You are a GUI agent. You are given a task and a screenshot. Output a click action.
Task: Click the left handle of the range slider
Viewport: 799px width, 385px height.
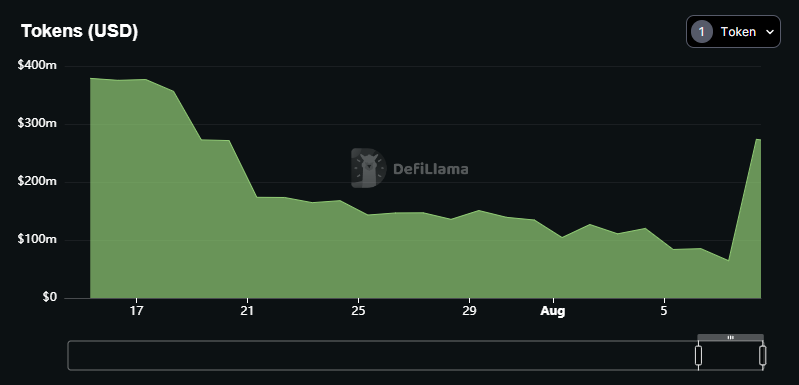[698, 355]
